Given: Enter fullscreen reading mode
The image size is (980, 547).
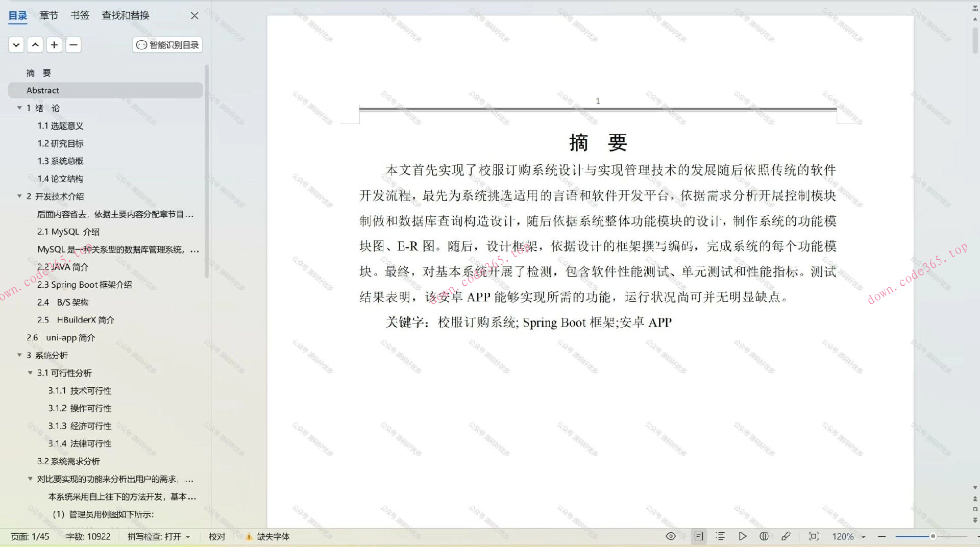Looking at the screenshot, I should (814, 536).
